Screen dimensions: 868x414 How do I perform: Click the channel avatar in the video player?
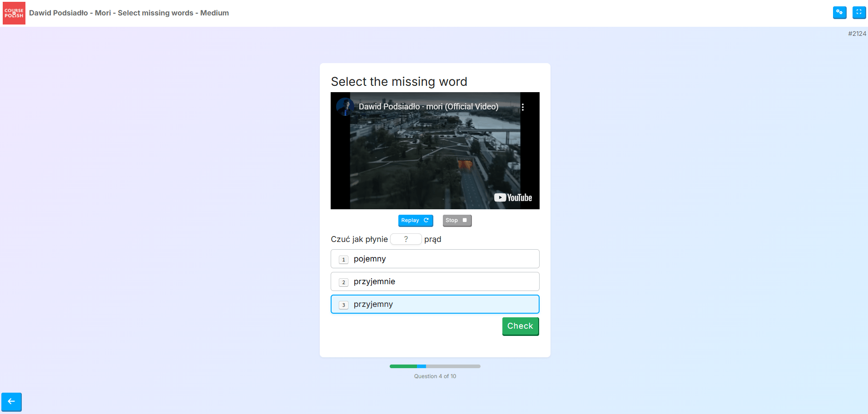click(345, 106)
